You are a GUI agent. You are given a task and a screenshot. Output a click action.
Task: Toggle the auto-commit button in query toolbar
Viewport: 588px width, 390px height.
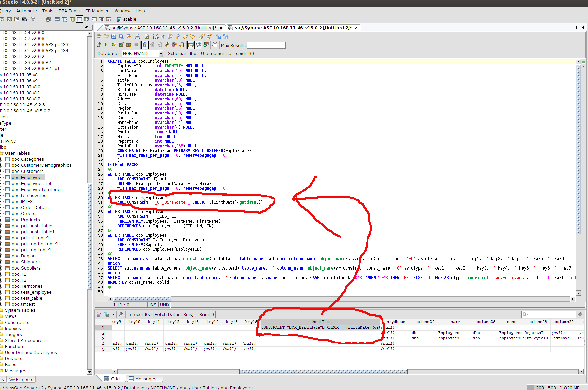click(x=145, y=45)
